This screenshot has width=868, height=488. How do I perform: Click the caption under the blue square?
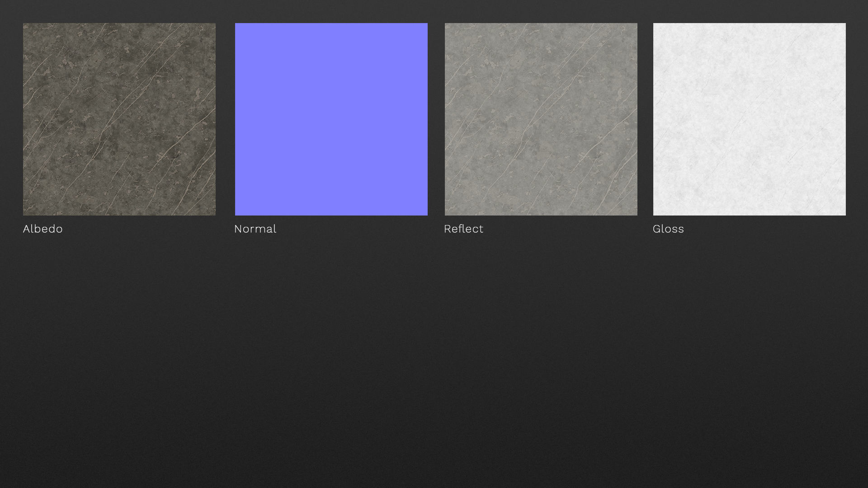[255, 229]
